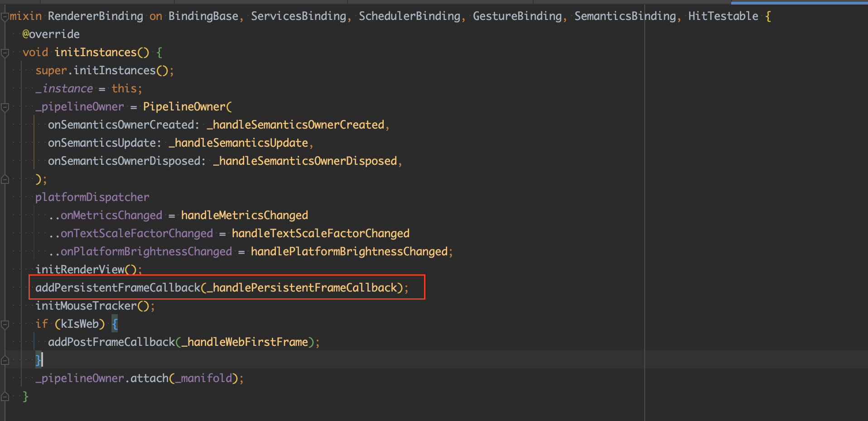Click the attach method call

(149, 378)
